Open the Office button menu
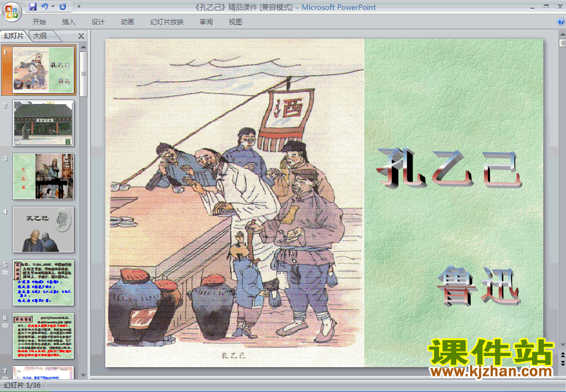The height and width of the screenshot is (392, 566). 12,12
